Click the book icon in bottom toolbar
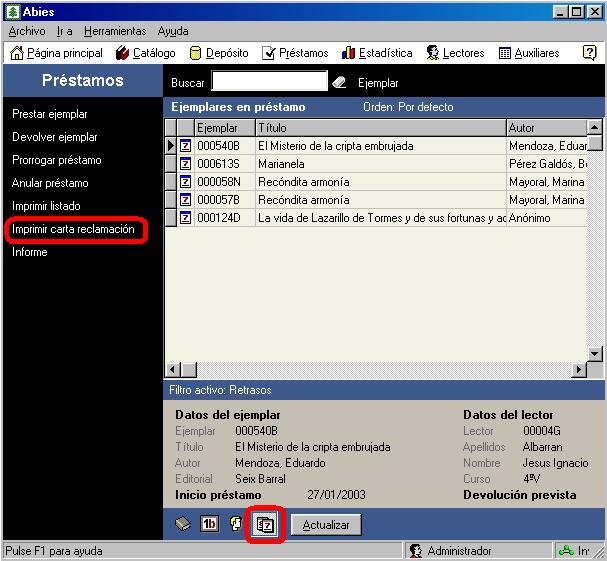The image size is (607, 561). coord(183,524)
